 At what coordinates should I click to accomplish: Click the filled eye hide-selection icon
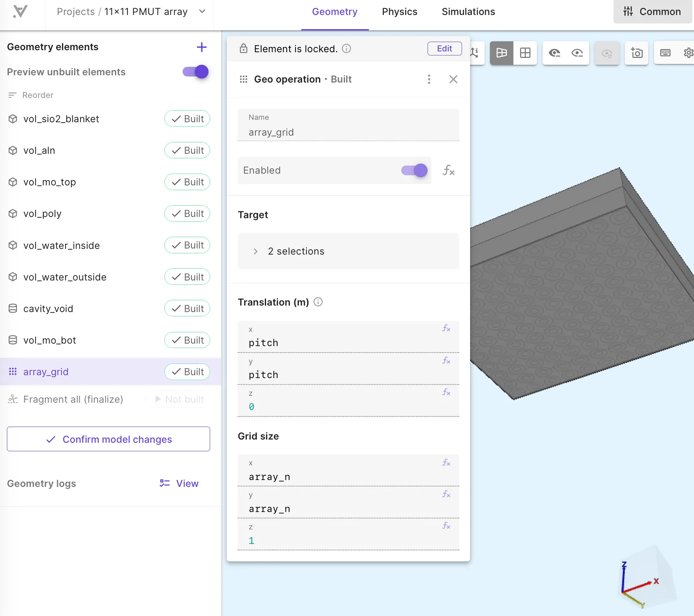[x=554, y=53]
